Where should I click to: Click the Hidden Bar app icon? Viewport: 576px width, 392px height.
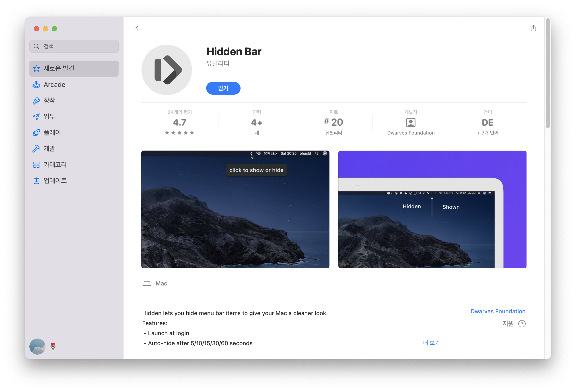click(x=167, y=70)
